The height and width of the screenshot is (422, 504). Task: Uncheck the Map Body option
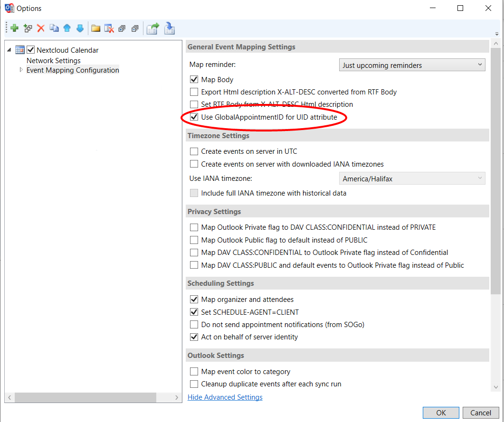click(x=194, y=79)
